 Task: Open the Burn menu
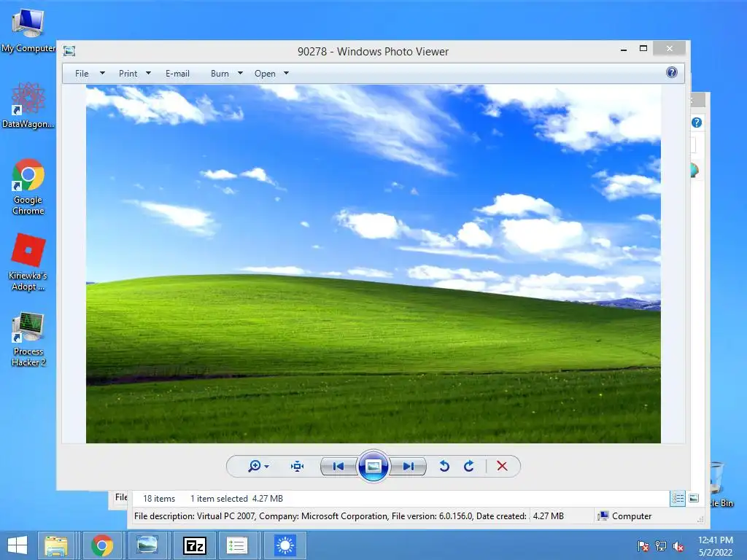click(220, 74)
